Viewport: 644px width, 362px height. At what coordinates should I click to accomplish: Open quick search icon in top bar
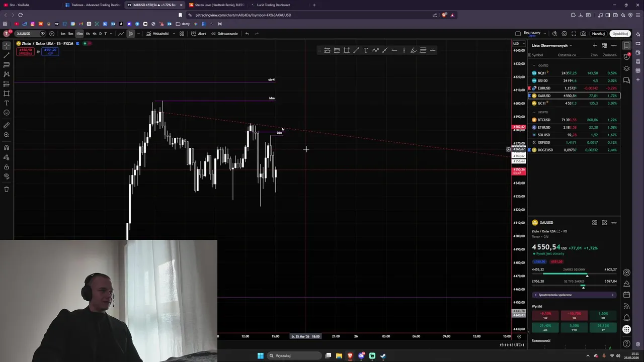554,34
